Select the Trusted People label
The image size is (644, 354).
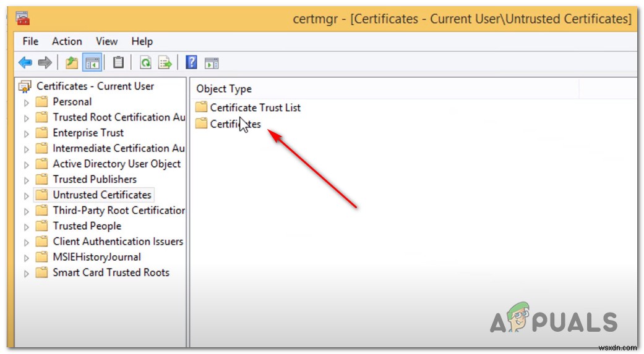coord(87,227)
